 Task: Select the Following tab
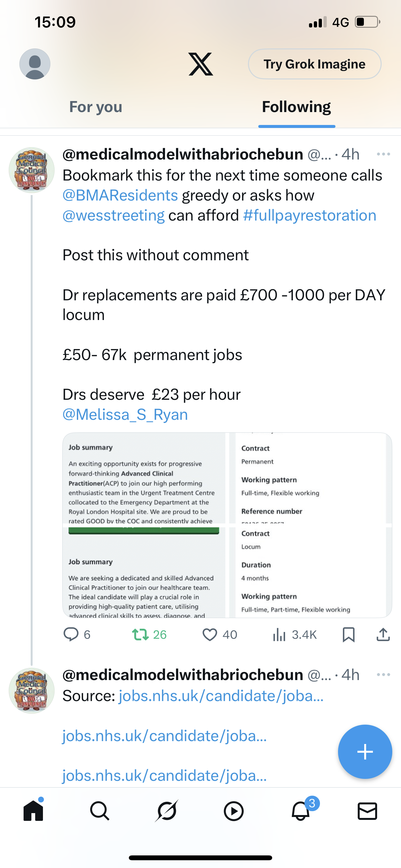[296, 107]
